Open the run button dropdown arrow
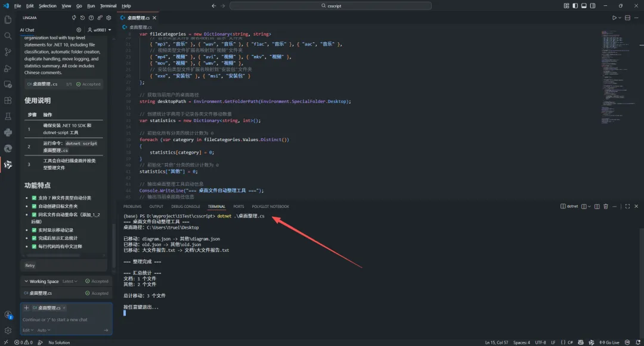The height and width of the screenshot is (346, 644). [x=620, y=18]
